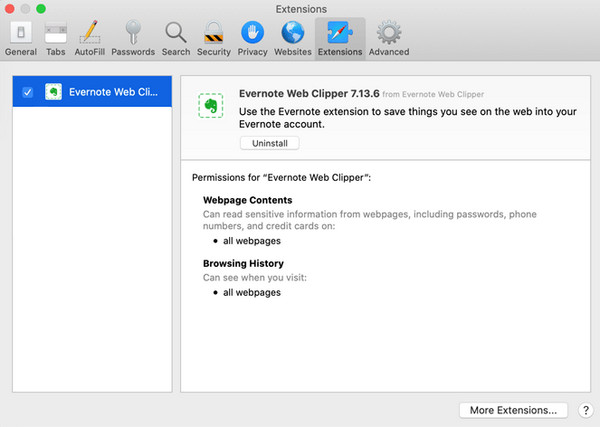The image size is (600, 427).
Task: Open the Security padlock pane
Action: pos(214,38)
